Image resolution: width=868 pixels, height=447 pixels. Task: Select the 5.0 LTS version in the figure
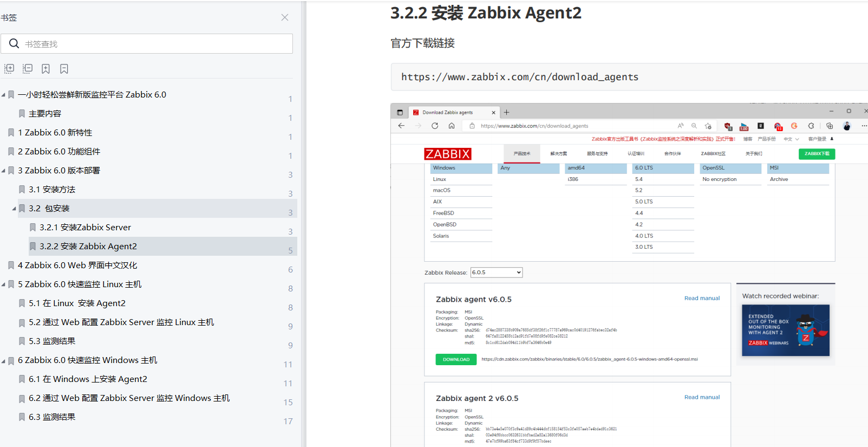(644, 202)
